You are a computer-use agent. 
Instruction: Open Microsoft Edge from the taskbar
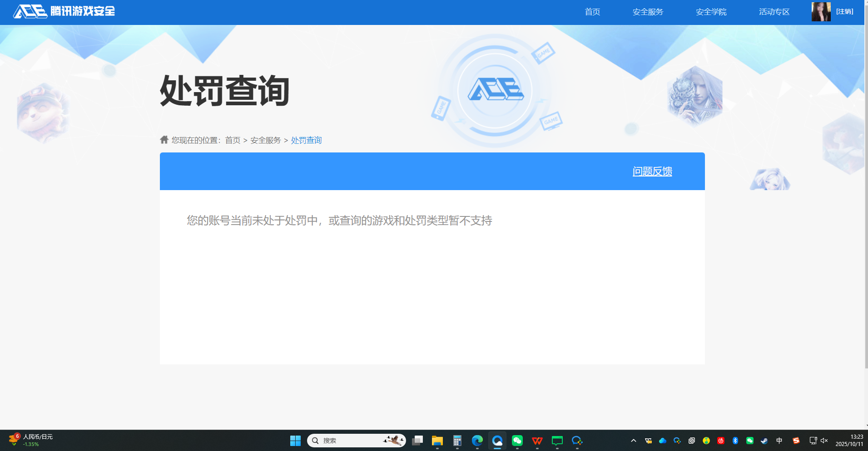tap(477, 440)
